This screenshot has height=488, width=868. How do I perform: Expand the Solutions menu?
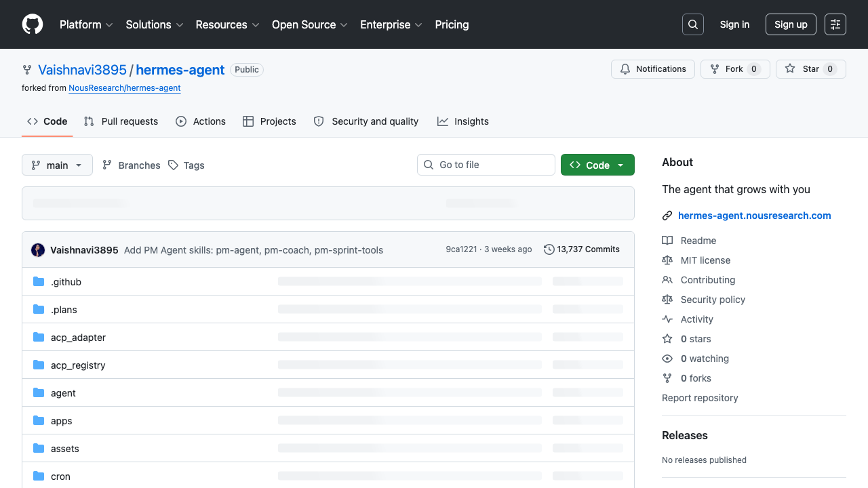point(155,24)
